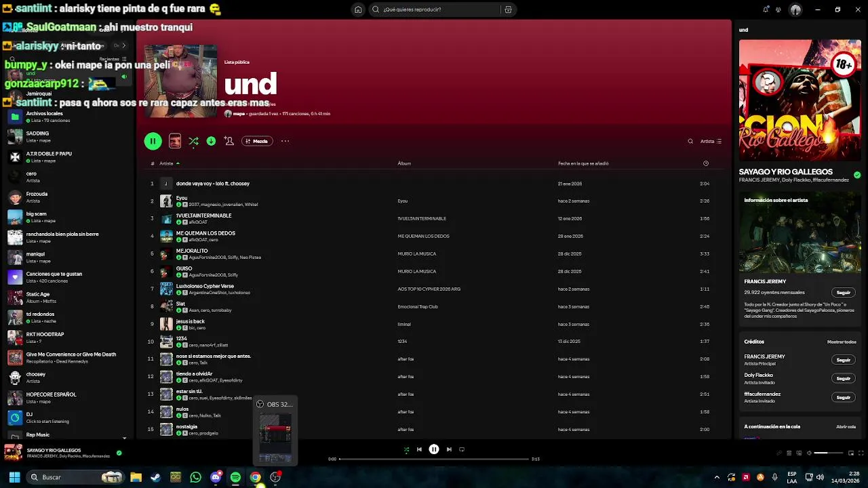The image size is (868, 488).
Task: Open Steam from taskbar
Action: [x=155, y=477]
